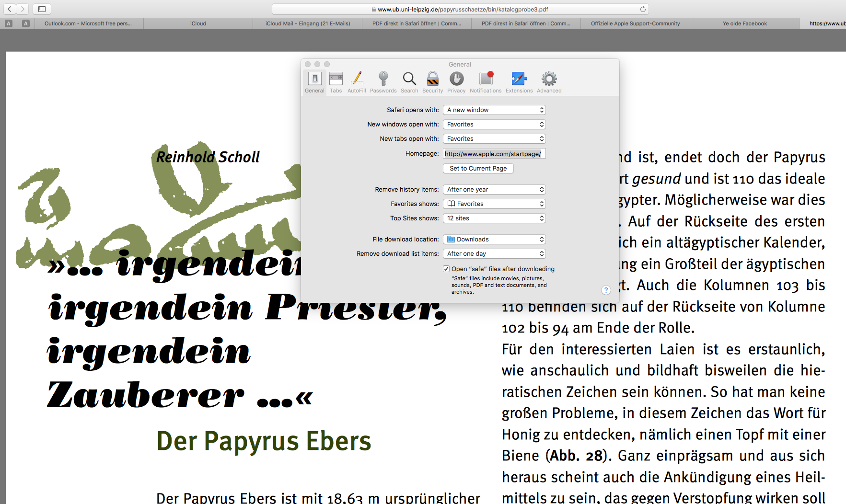Switch to the iCloud tab
Viewport: 846px width, 504px height.
[x=198, y=23]
